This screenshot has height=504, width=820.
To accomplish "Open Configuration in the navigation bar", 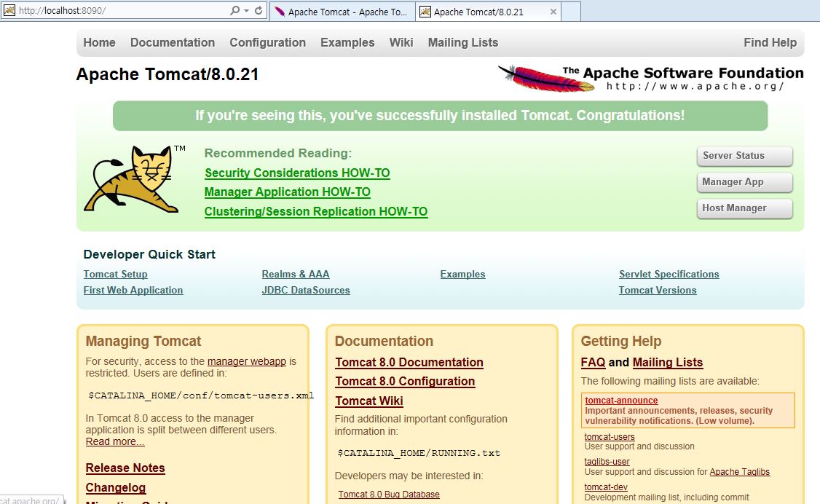I will point(268,42).
